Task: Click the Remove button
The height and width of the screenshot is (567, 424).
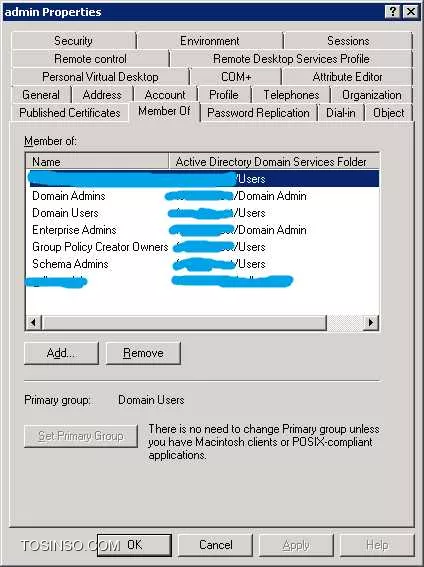Action: 143,353
